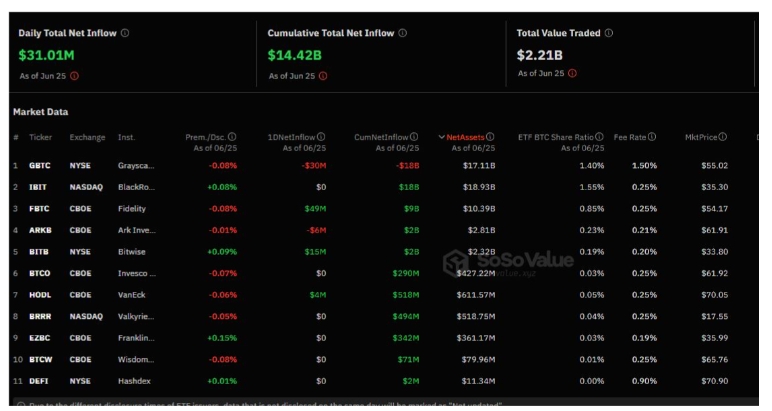
Task: Click info icon beside Daily Total Net Inflow
Action: [125, 33]
